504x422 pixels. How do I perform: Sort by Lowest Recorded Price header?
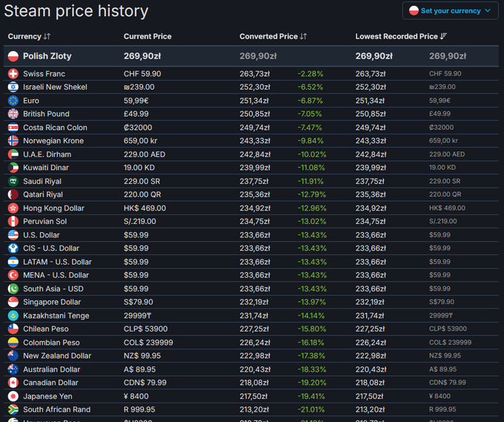401,36
